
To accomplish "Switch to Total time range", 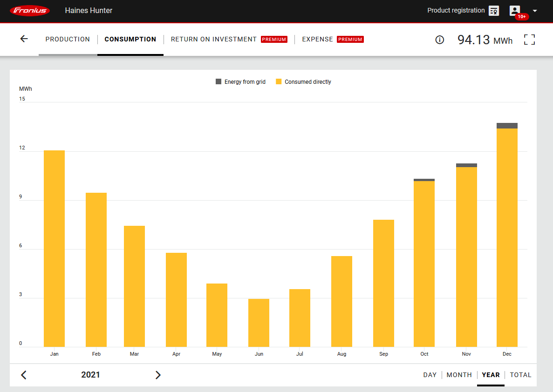I will (x=520, y=375).
